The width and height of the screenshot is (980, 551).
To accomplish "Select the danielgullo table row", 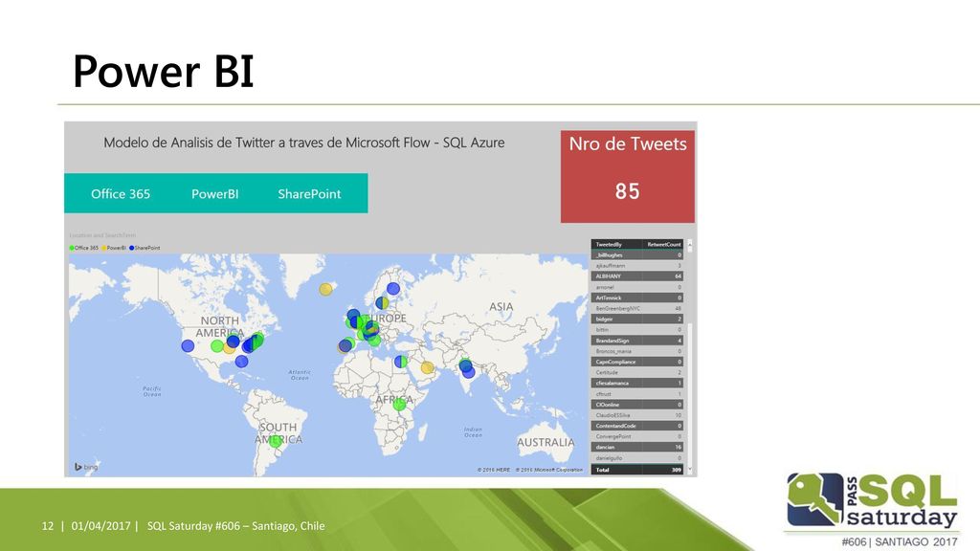I will tap(637, 458).
